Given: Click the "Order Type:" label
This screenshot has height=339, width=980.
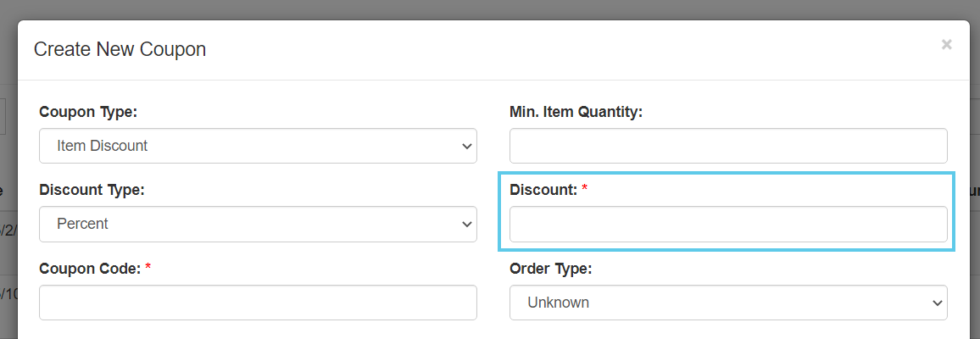Looking at the screenshot, I should [x=550, y=269].
